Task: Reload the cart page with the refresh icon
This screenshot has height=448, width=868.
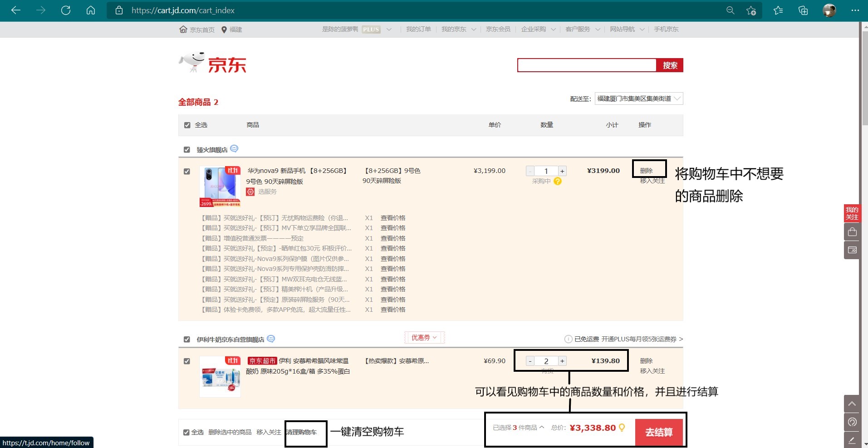Action: [66, 10]
